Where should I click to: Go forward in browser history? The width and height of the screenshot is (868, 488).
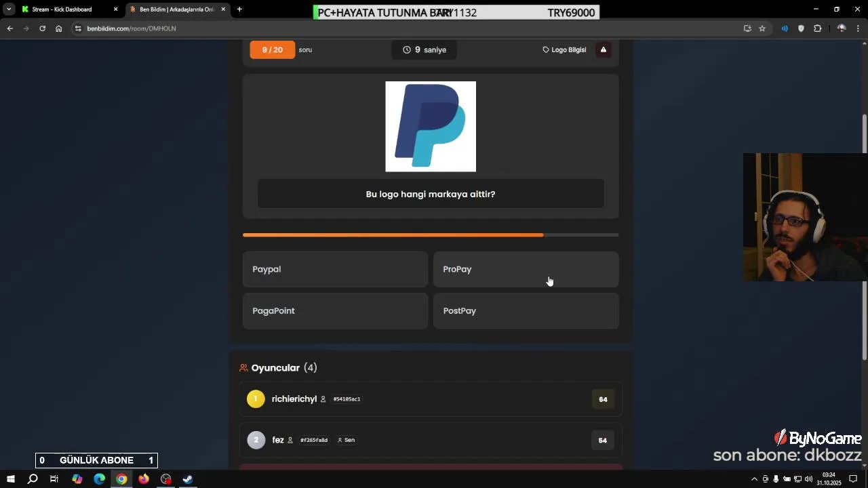click(x=26, y=28)
